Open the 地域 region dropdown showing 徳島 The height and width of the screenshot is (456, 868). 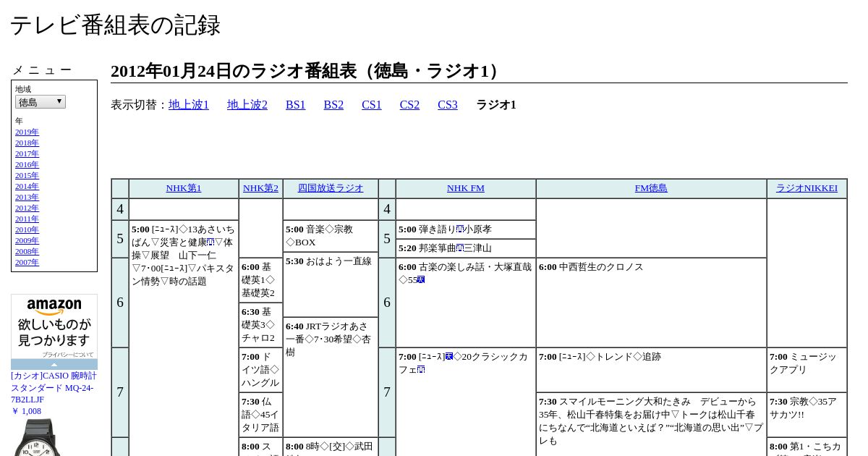(41, 102)
